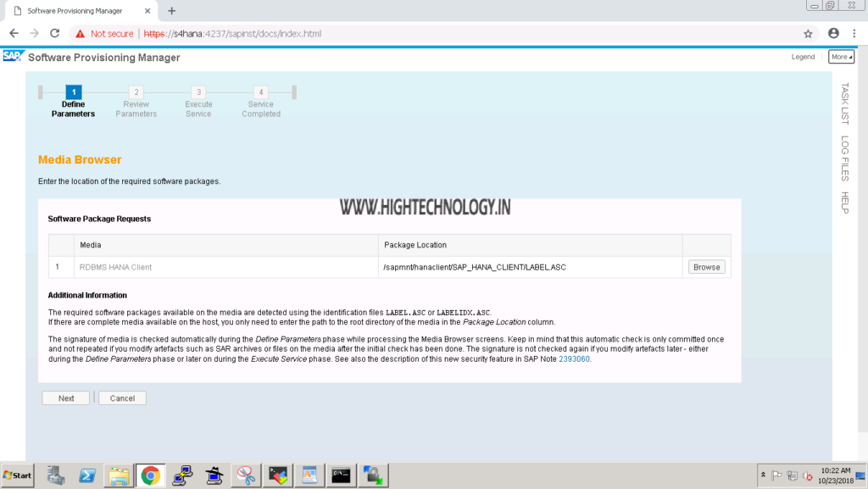The width and height of the screenshot is (868, 489).
Task: Click the Cancel button
Action: [122, 398]
